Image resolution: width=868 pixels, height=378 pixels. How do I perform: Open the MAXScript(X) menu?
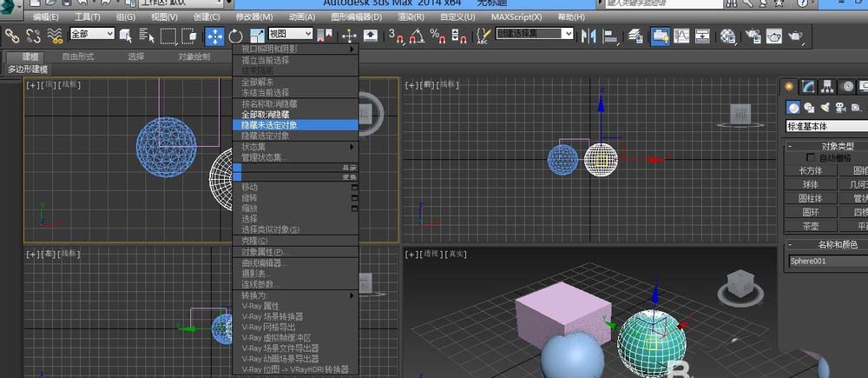516,17
